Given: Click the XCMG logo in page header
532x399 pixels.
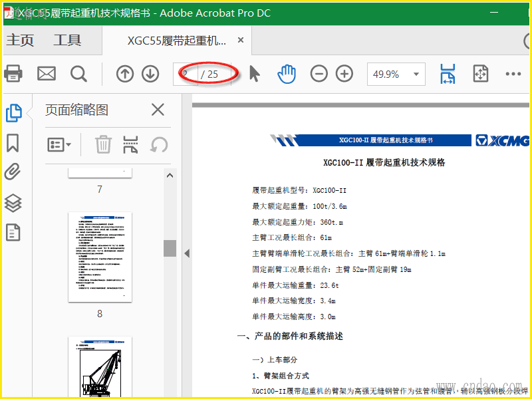Looking at the screenshot, I should click(x=502, y=140).
